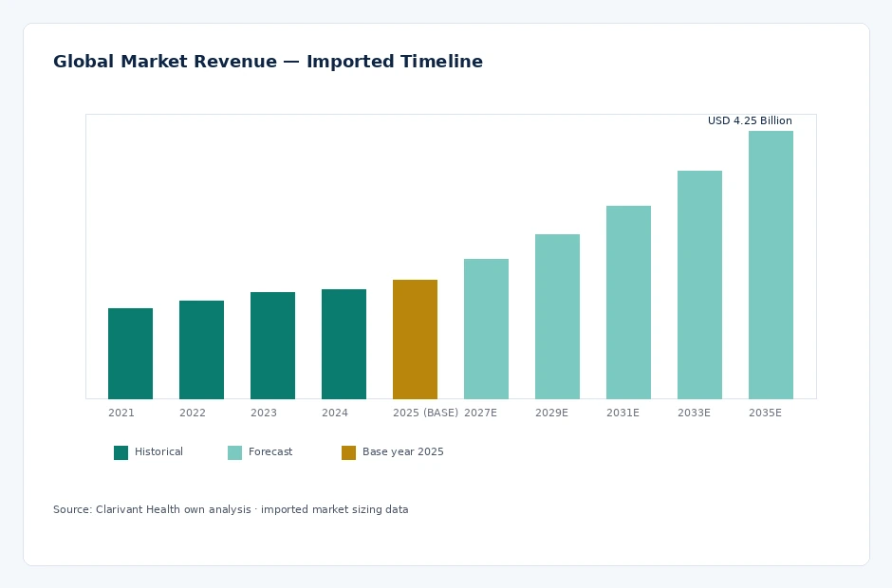892x588 pixels.
Task: Click the 2025 (BASE) axis label
Action: [x=425, y=413]
